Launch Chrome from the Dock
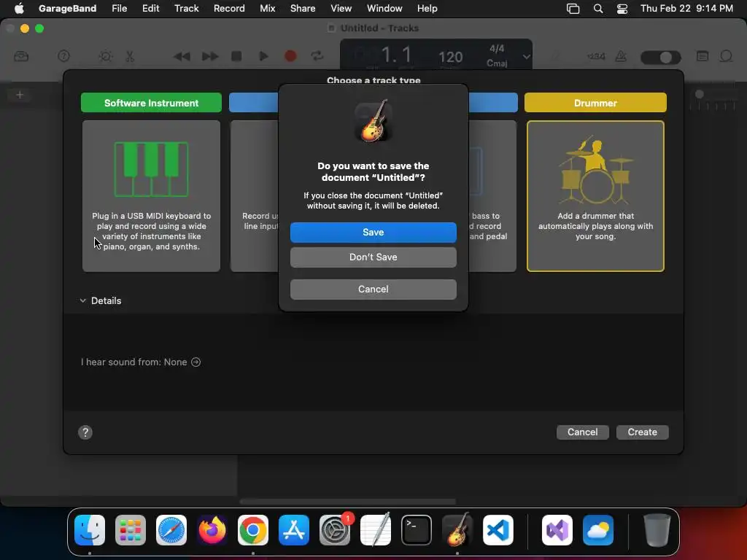The image size is (747, 560). pos(253,530)
